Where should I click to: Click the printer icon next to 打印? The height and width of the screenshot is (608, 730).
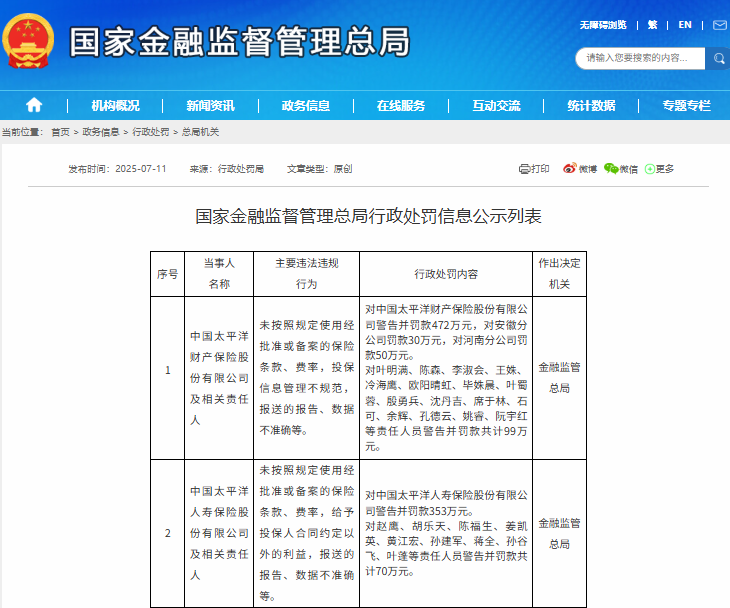coord(524,169)
